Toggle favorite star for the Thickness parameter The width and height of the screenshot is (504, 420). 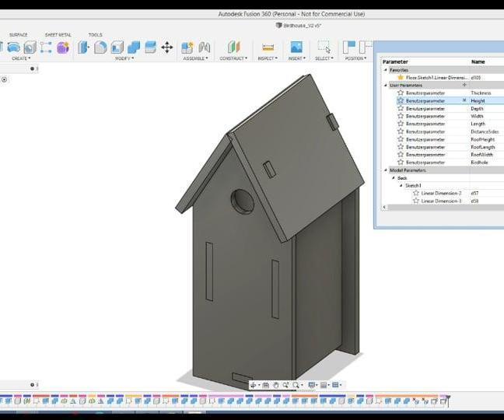[401, 93]
